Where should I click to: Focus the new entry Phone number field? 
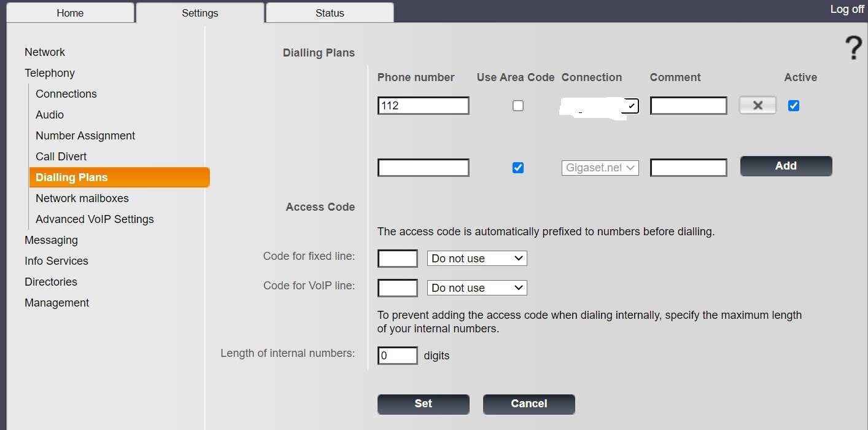(x=423, y=168)
